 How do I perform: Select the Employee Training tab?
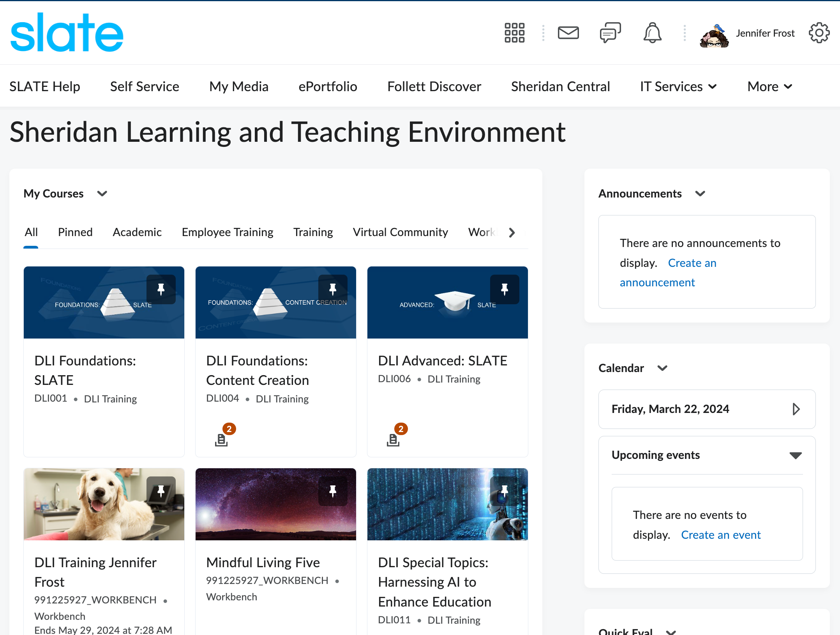tap(228, 232)
